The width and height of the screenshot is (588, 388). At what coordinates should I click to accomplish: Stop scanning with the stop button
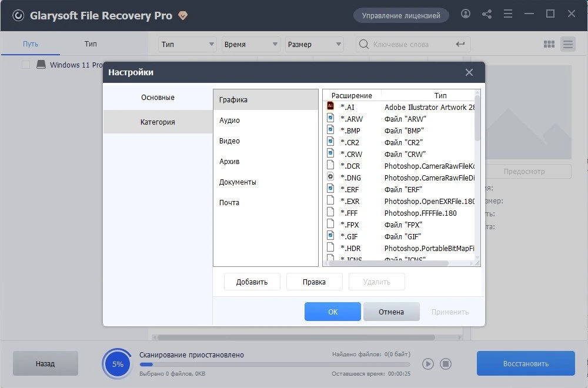pos(446,364)
